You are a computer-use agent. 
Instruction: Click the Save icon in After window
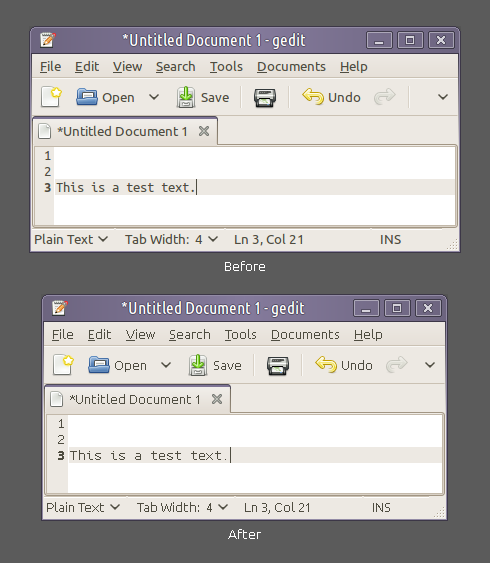(198, 365)
